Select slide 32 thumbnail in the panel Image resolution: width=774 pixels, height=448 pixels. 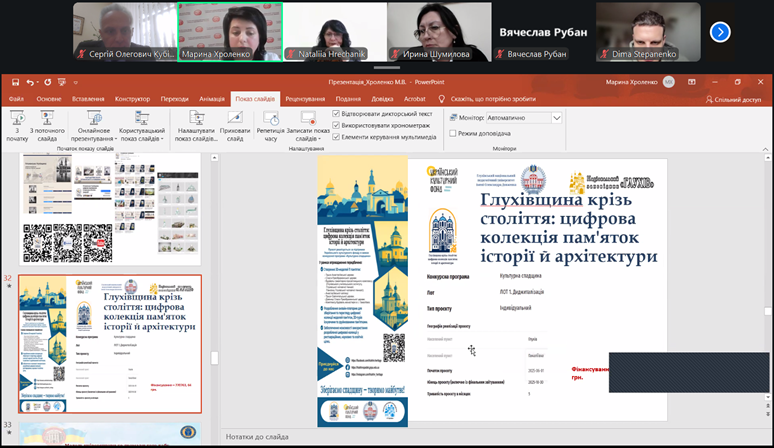[x=111, y=345]
